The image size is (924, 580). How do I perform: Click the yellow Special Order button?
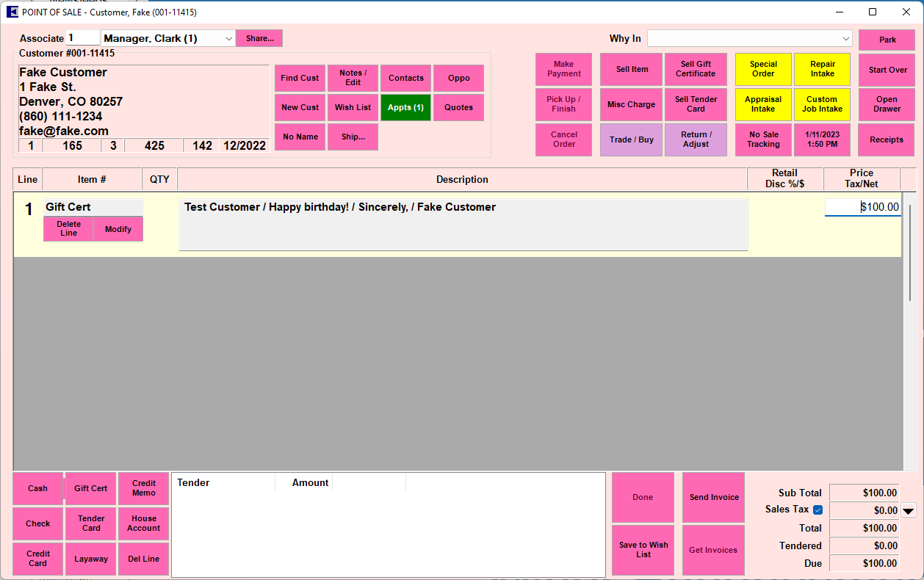click(763, 69)
